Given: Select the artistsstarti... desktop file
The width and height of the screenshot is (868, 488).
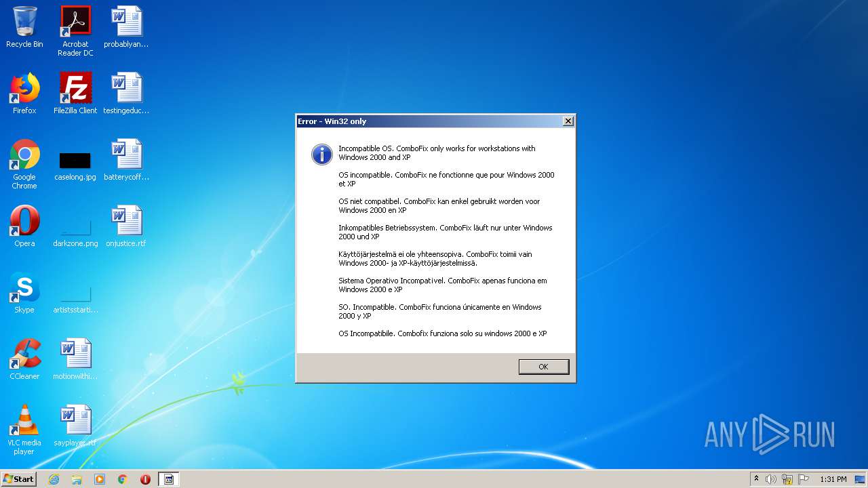Looking at the screenshot, I should [75, 298].
